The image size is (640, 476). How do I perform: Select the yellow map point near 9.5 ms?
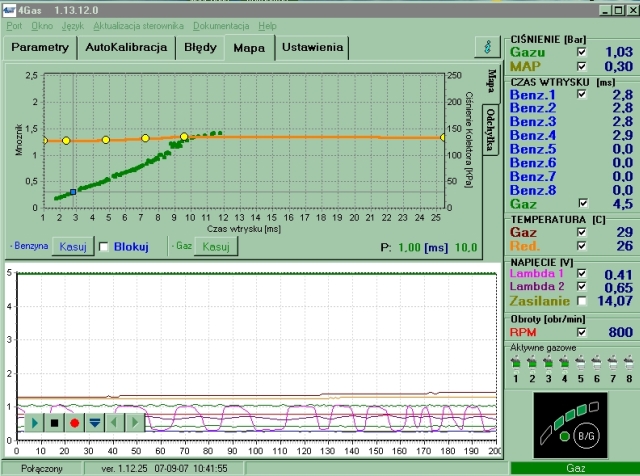point(184,137)
